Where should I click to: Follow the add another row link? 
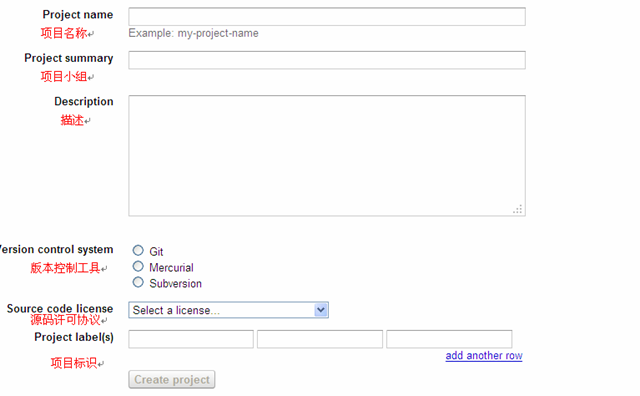click(484, 356)
